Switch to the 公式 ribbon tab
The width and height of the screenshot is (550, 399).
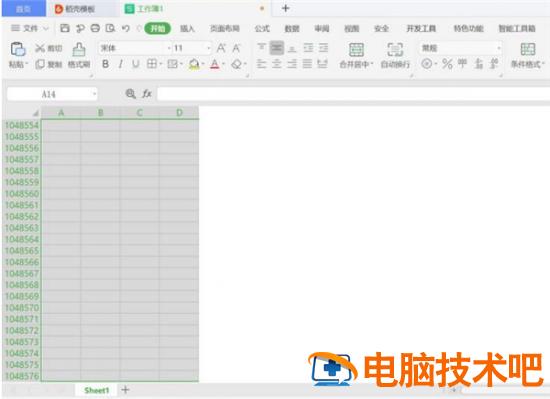click(x=262, y=29)
